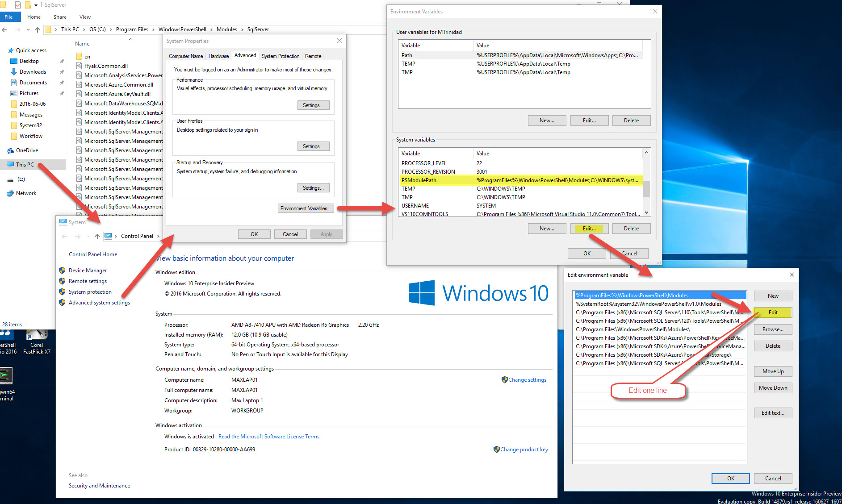
Task: Click the back arrow in File Explorer
Action: click(5, 30)
